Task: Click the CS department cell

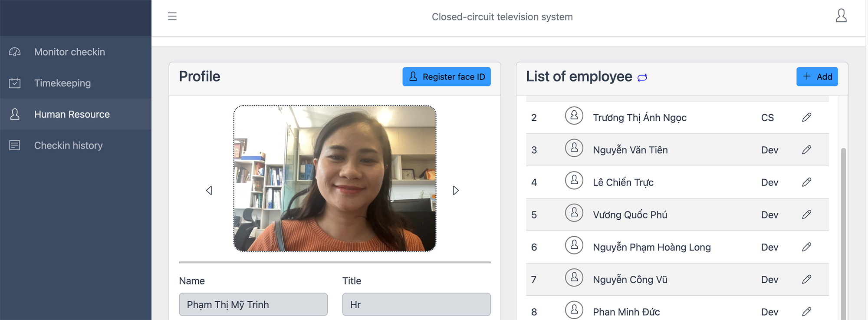Action: (x=767, y=118)
